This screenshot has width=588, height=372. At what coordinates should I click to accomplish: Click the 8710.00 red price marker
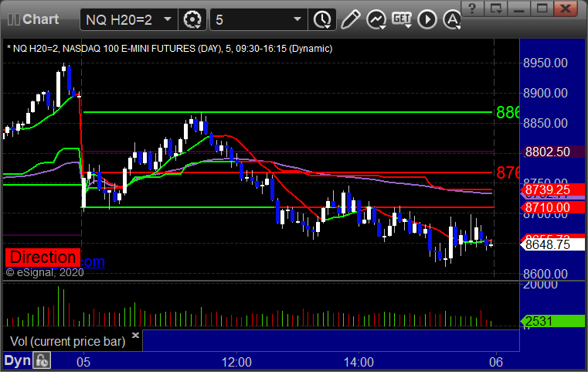point(552,207)
